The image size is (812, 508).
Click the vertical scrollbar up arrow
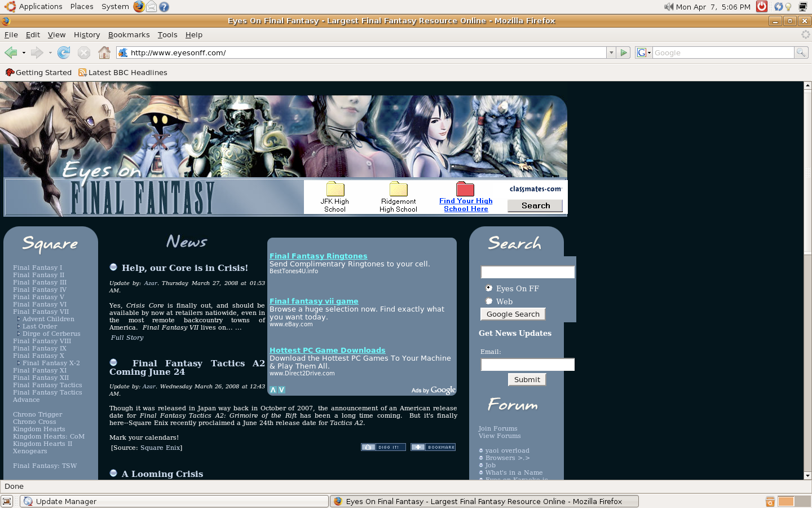807,86
